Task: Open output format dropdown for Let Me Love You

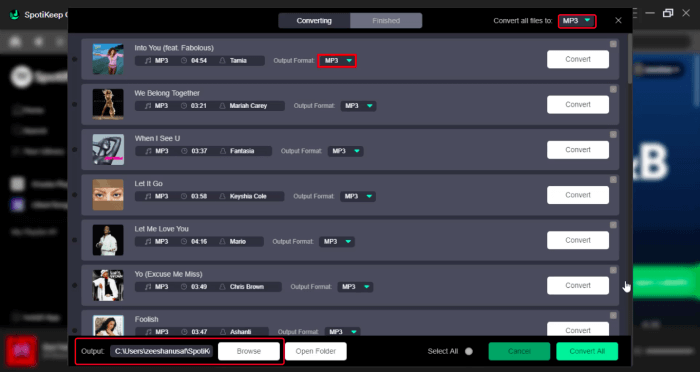Action: (337, 242)
